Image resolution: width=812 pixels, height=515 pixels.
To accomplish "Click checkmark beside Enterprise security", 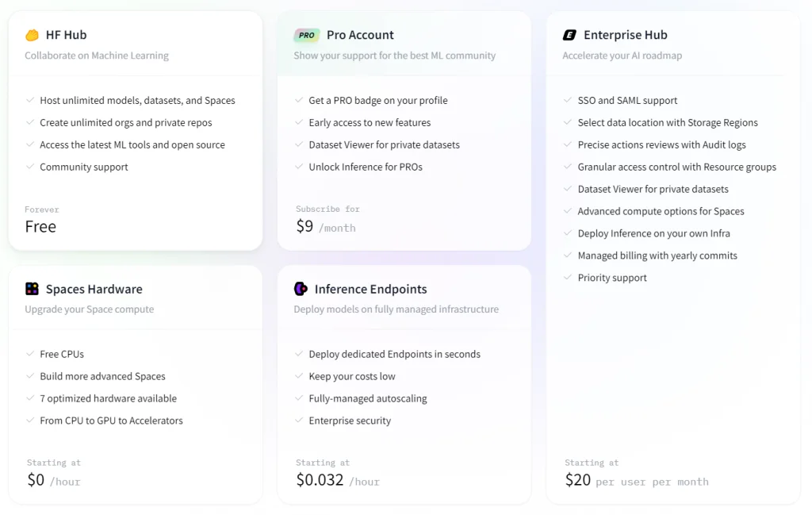I will 299,420.
